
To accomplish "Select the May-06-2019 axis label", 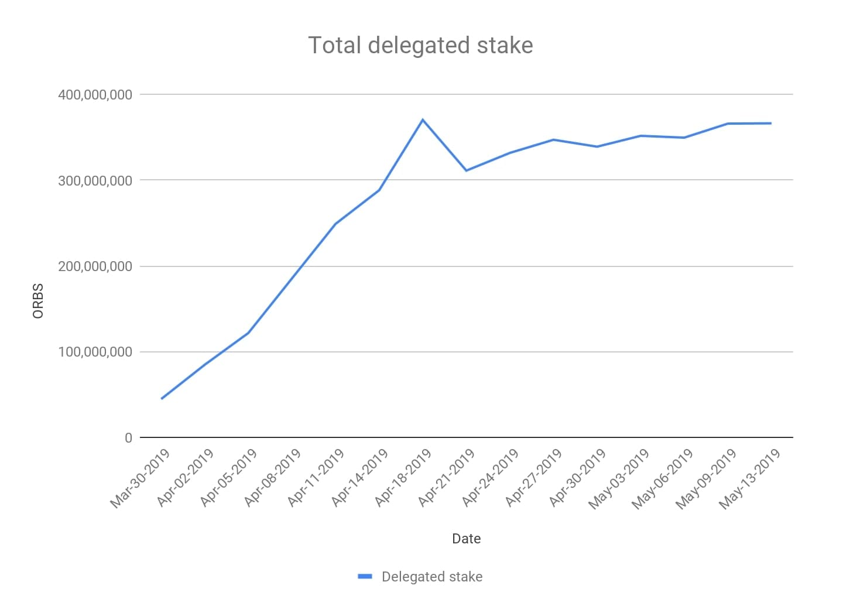I will pos(662,478).
